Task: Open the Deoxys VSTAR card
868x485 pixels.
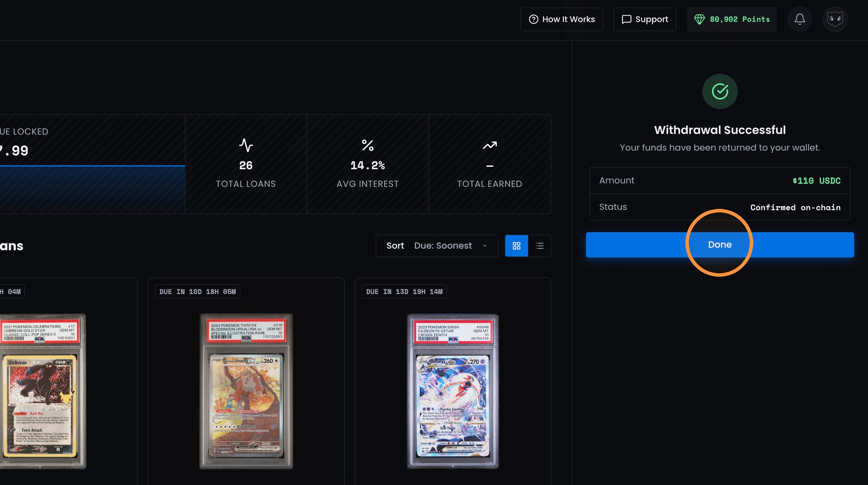Action: 453,391
